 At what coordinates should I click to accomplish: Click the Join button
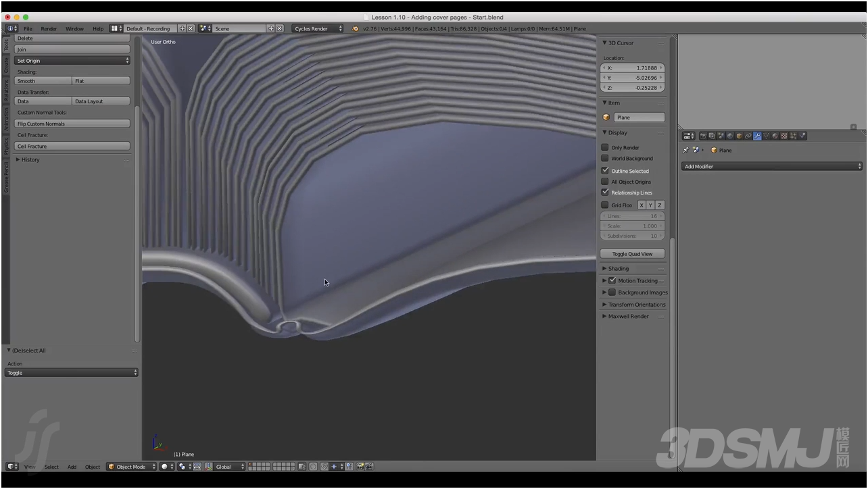72,49
